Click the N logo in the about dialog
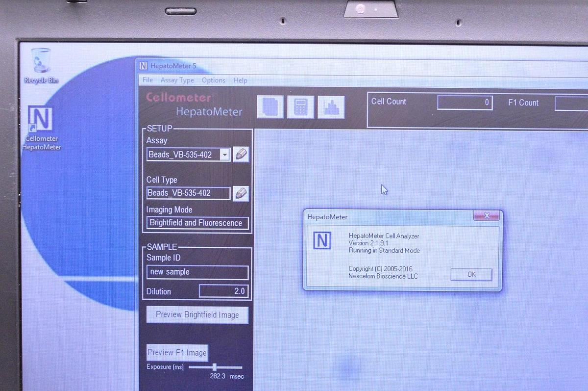The width and height of the screenshot is (588, 391). (322, 240)
